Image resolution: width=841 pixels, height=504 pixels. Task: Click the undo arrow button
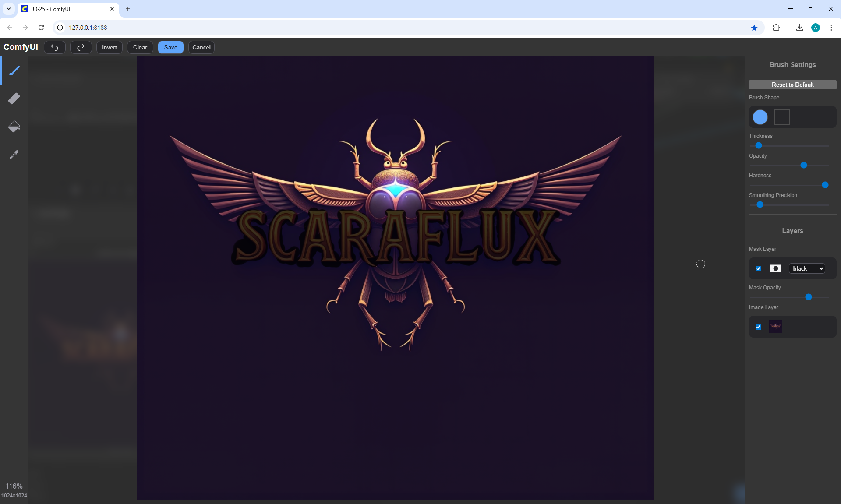click(55, 47)
